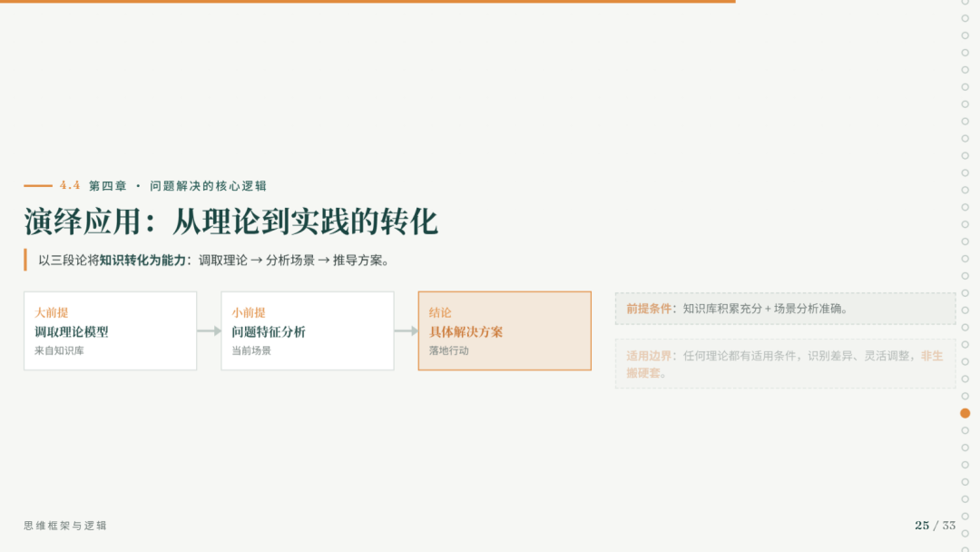This screenshot has width=980, height=552.
Task: Select the 大前提 调取理论模型 card
Action: [110, 330]
